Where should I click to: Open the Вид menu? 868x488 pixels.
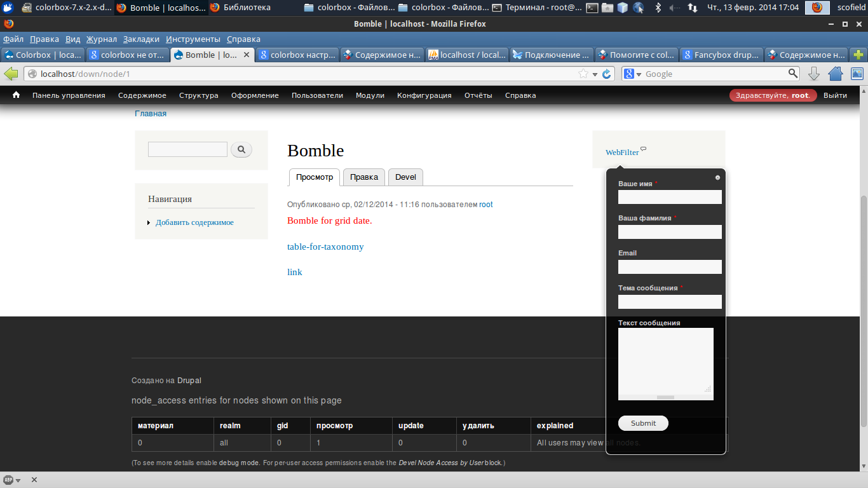tap(73, 39)
